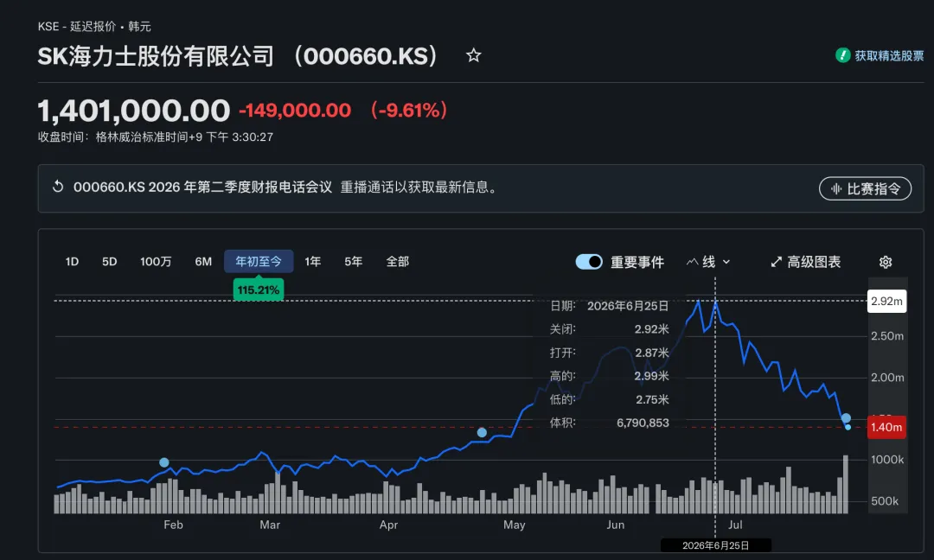Click the 重播通话以获取最新信息 text
Viewport: 934px width, 560px height.
click(x=419, y=188)
